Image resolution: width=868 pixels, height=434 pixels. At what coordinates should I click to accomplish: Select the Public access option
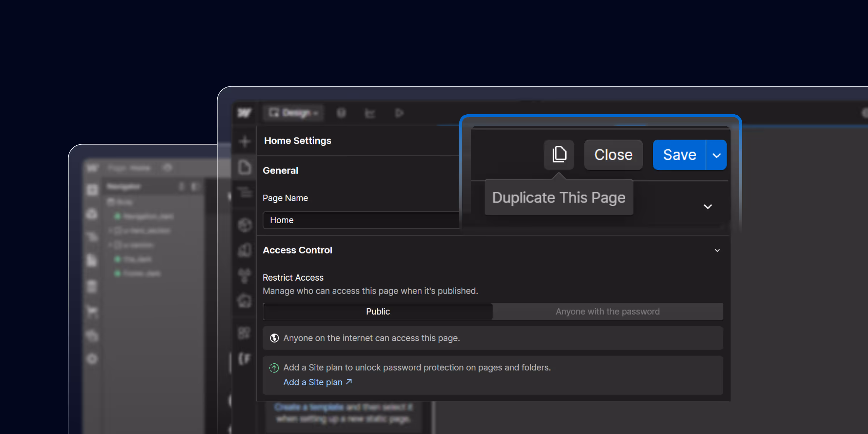(378, 311)
